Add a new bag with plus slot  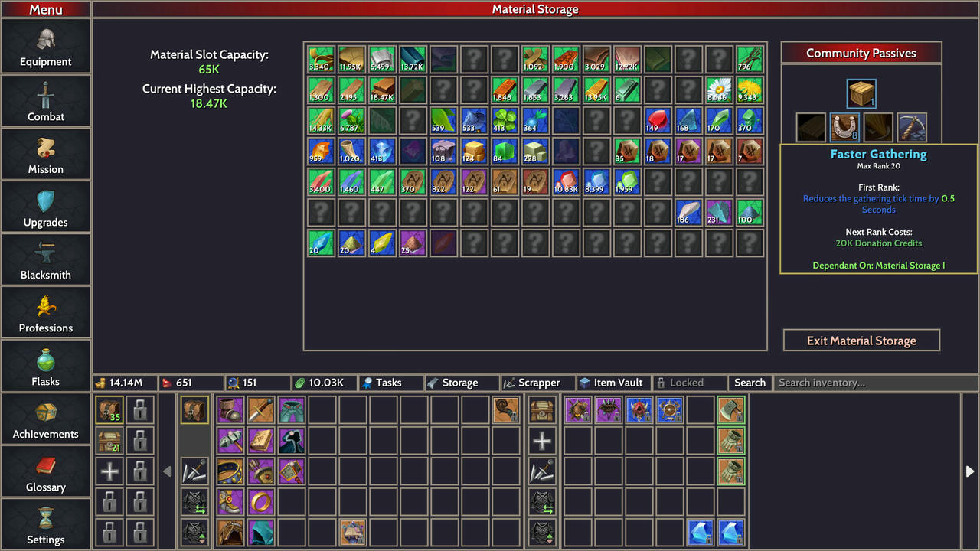[110, 471]
